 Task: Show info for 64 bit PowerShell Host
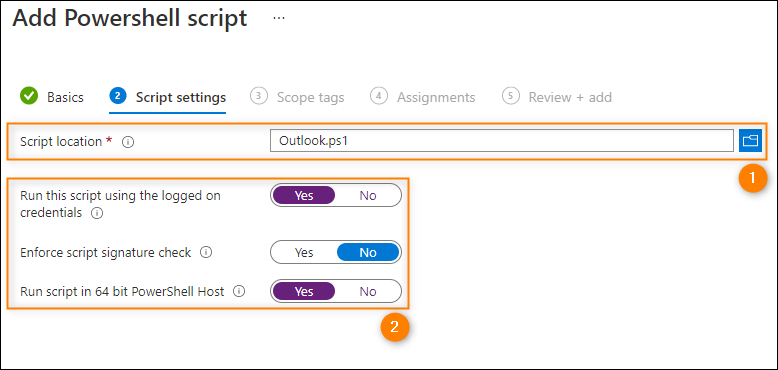click(239, 292)
